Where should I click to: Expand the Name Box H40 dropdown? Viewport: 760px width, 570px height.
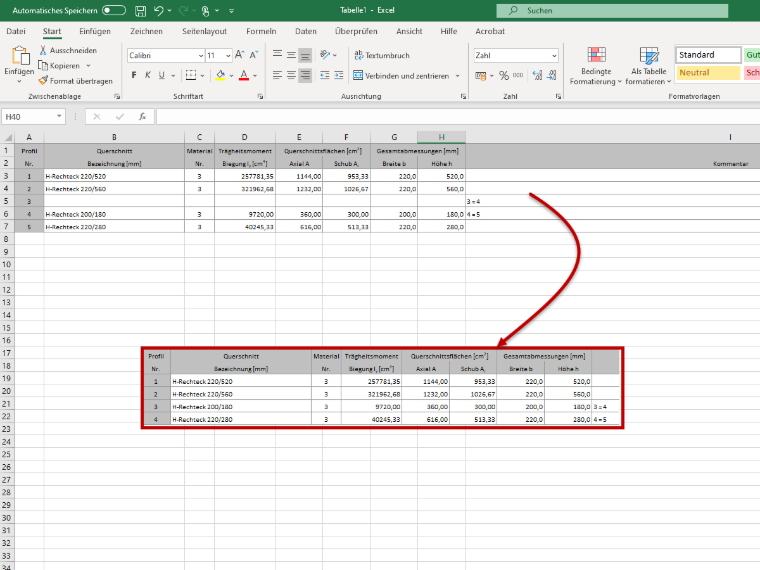pos(59,116)
